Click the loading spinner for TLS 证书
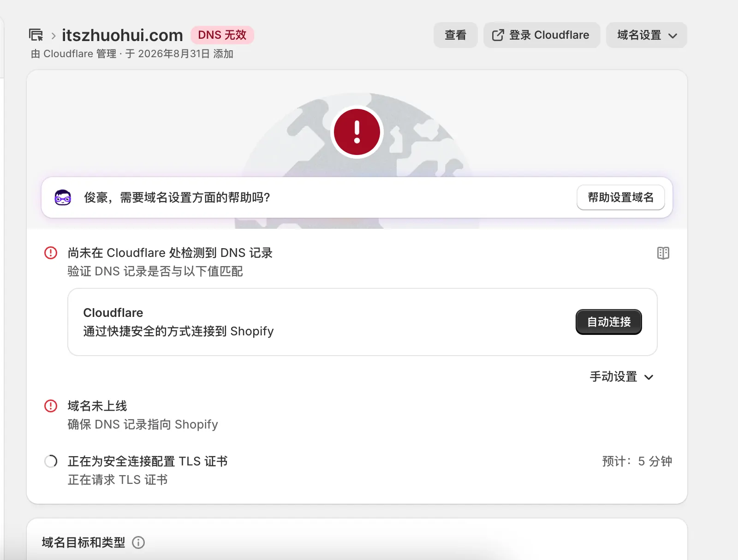 51,461
